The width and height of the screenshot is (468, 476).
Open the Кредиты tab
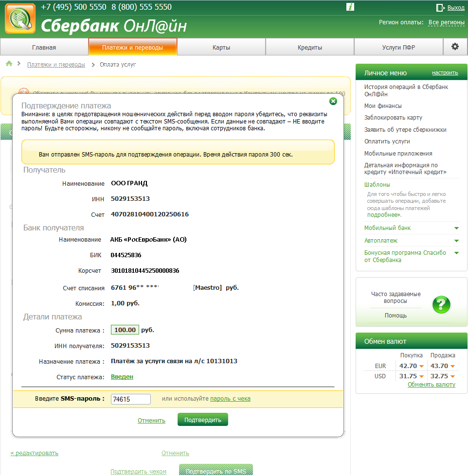pos(310,47)
